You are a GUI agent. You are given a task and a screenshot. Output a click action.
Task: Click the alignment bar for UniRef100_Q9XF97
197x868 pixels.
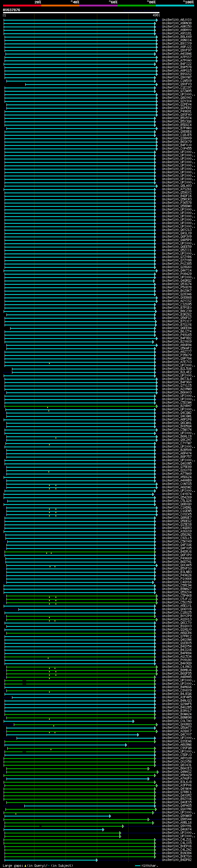(x=81, y=50)
